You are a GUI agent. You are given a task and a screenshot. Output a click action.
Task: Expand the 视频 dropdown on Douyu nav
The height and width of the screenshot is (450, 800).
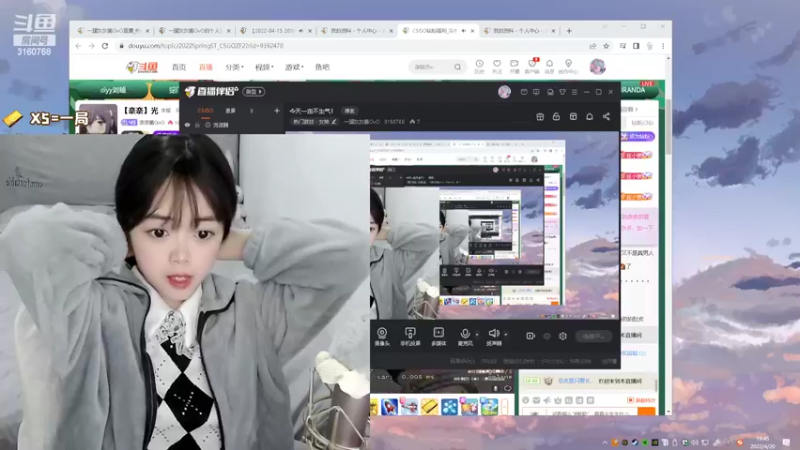pos(264,67)
